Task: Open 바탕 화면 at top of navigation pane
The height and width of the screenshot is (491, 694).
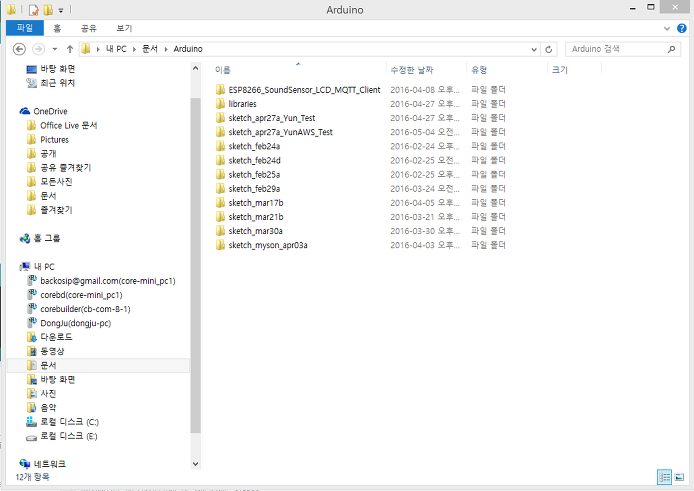Action: click(x=58, y=69)
